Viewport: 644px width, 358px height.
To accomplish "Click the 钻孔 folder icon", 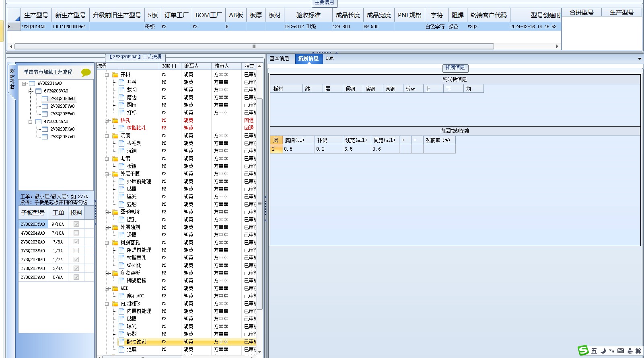I will tap(115, 121).
